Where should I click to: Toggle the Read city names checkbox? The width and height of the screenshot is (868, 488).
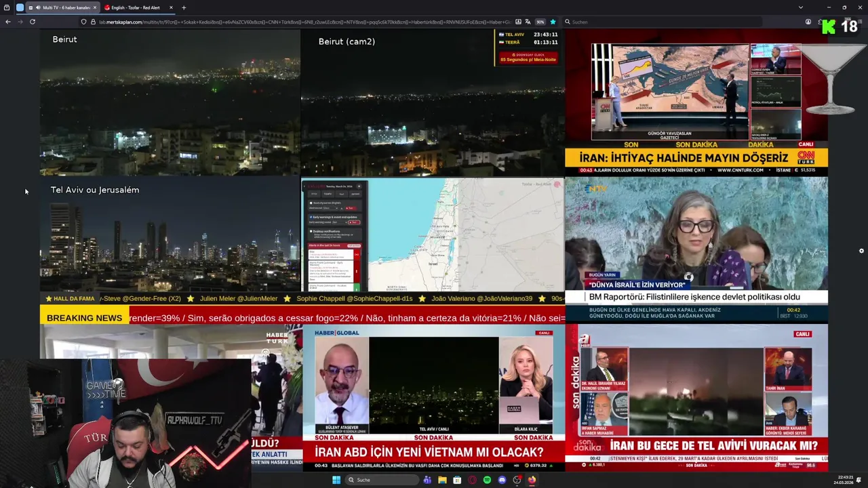coord(311,203)
